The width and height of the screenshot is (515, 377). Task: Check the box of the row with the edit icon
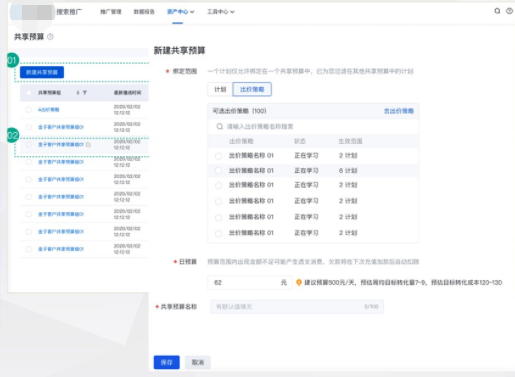(29, 145)
